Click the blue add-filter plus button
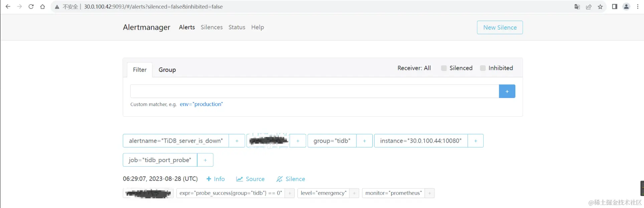The width and height of the screenshot is (644, 208). click(507, 91)
